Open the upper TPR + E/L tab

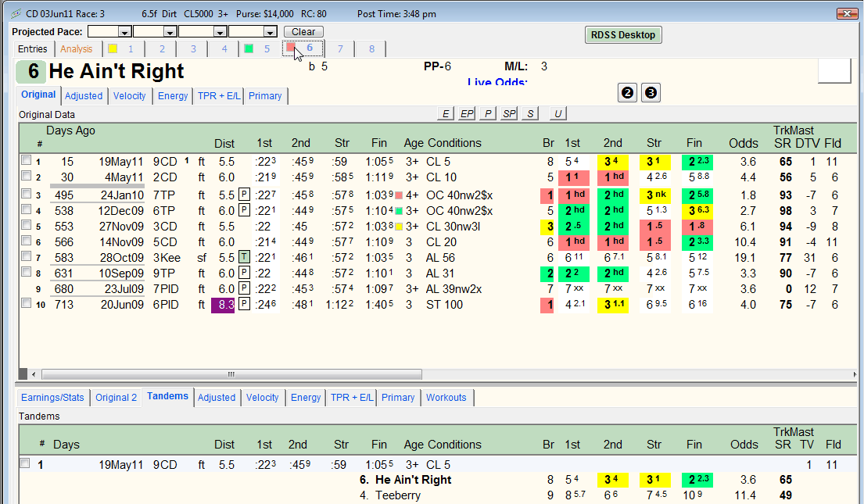click(219, 96)
